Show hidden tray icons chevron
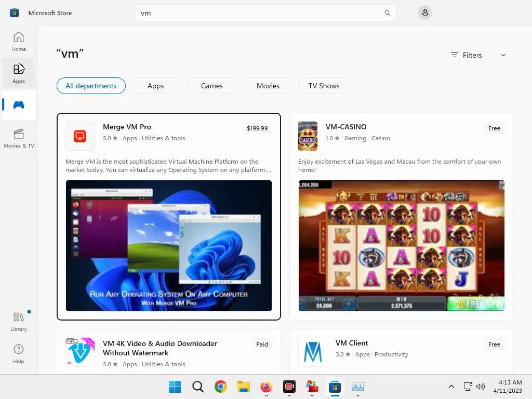Image resolution: width=532 pixels, height=399 pixels. click(x=451, y=387)
